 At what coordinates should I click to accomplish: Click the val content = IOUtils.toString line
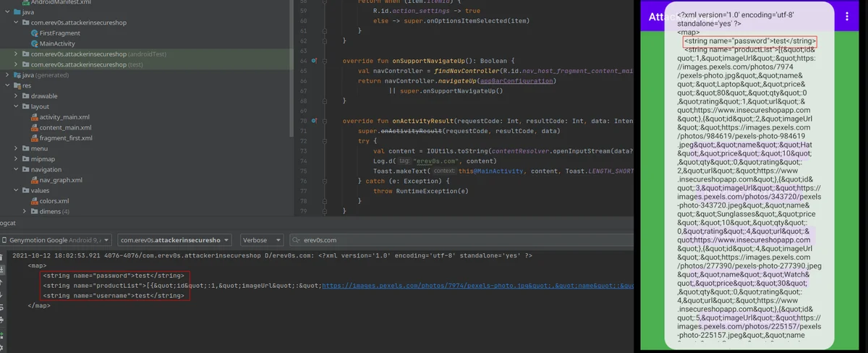coord(503,150)
